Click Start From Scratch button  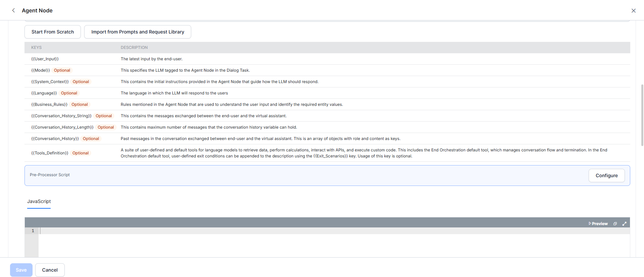click(x=53, y=32)
